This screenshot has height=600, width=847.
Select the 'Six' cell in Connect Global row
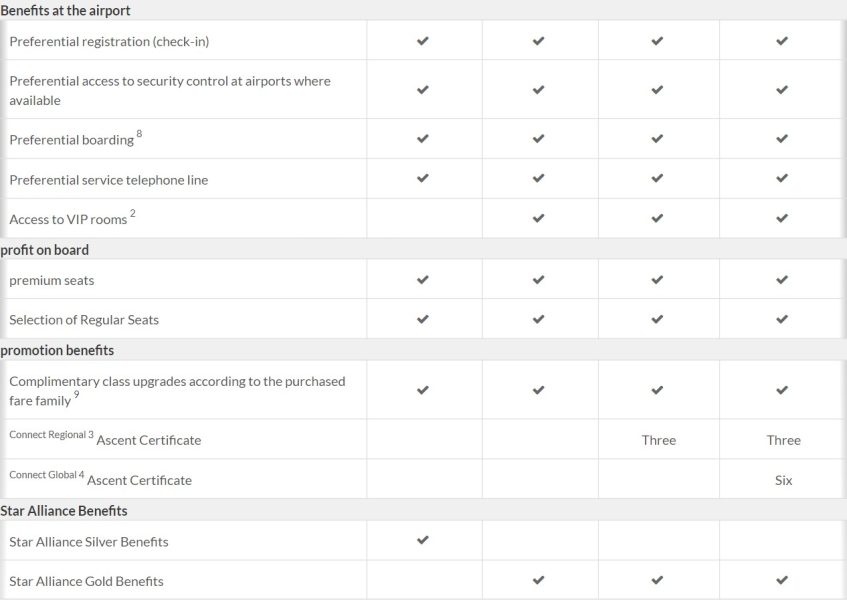pos(783,480)
